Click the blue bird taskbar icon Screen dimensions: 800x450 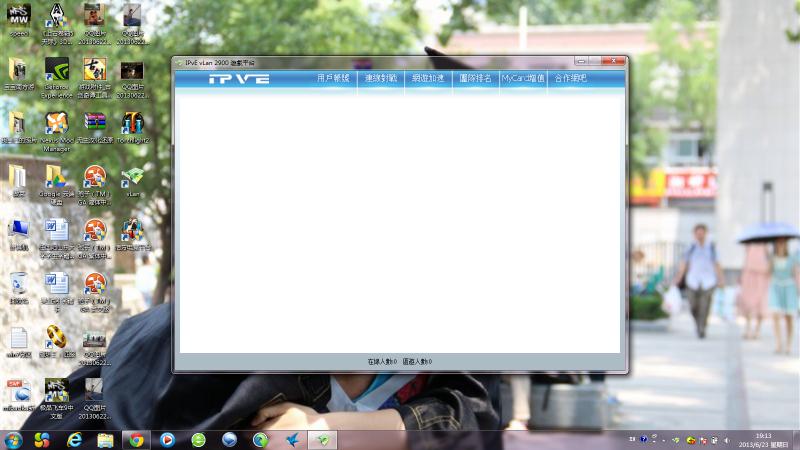292,440
